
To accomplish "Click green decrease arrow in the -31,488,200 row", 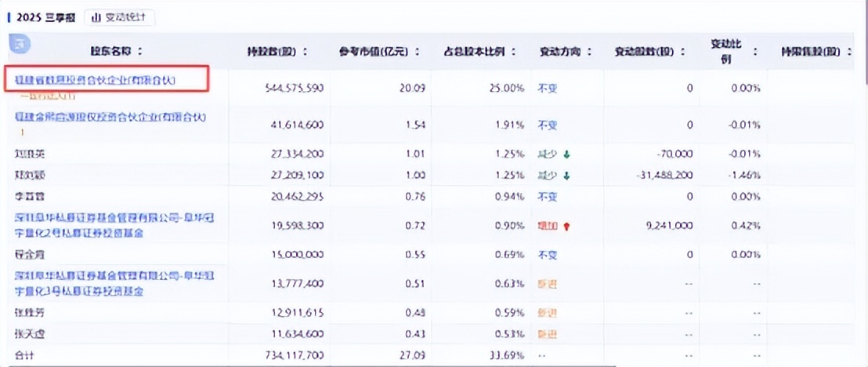I will (x=566, y=173).
